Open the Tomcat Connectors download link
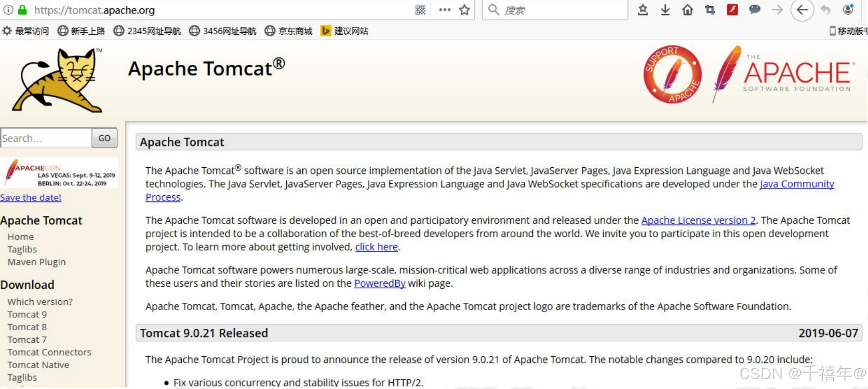The height and width of the screenshot is (389, 868). (x=49, y=352)
